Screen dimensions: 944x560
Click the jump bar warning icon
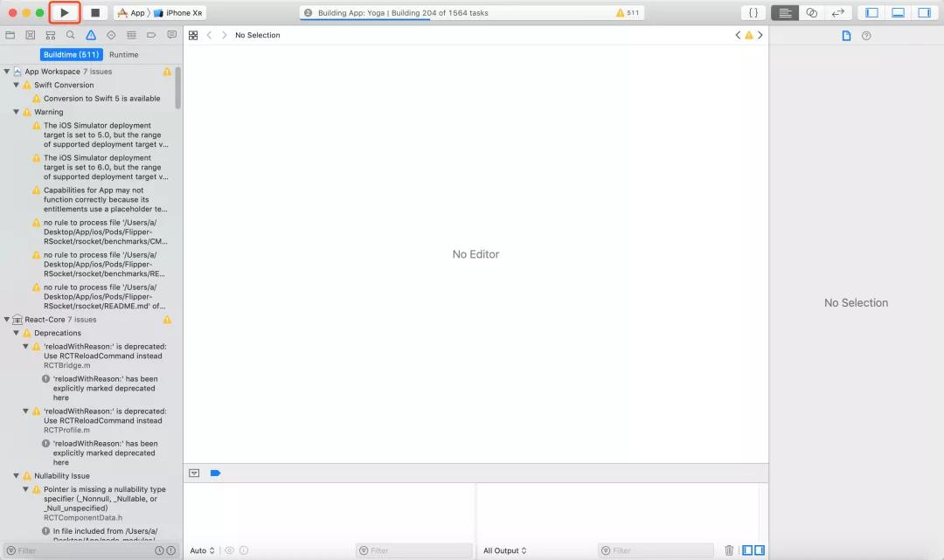click(x=749, y=35)
